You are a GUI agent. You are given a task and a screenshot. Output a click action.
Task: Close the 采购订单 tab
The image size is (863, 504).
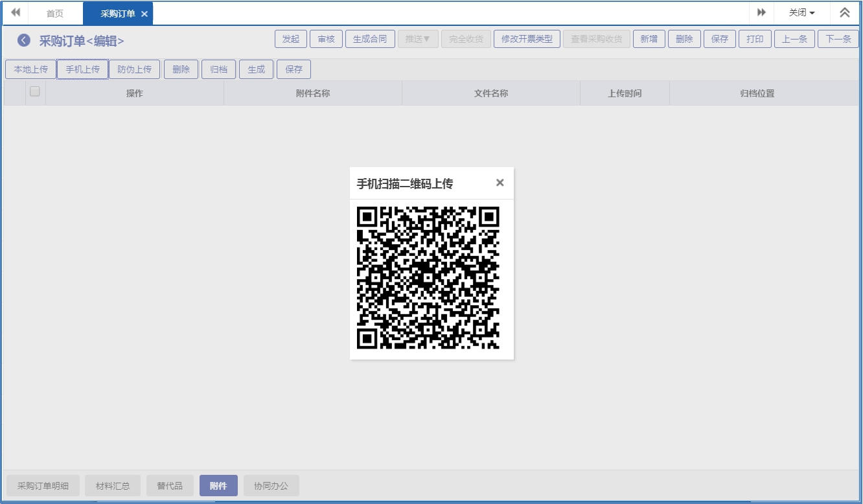(144, 14)
